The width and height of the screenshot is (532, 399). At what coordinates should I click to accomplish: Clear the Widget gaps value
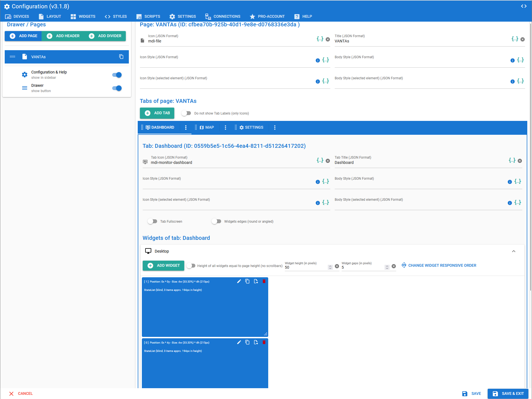(x=394, y=266)
